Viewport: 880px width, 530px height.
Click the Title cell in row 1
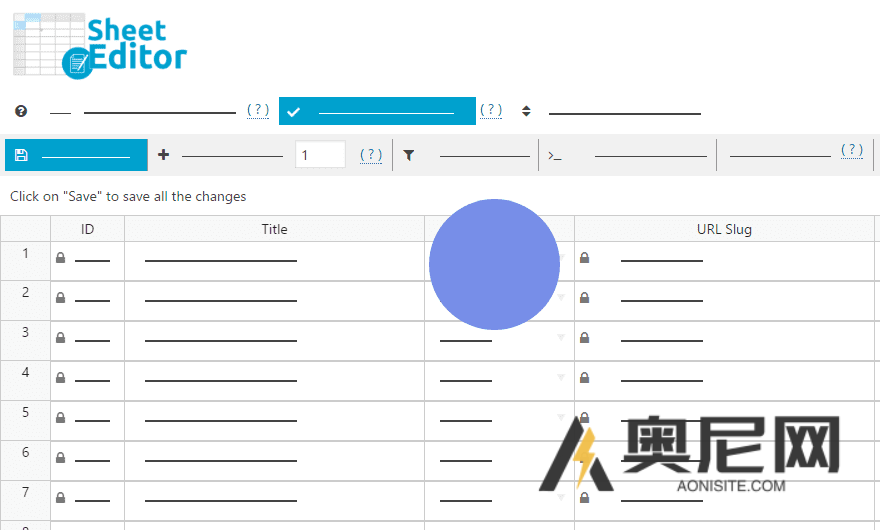(x=274, y=261)
